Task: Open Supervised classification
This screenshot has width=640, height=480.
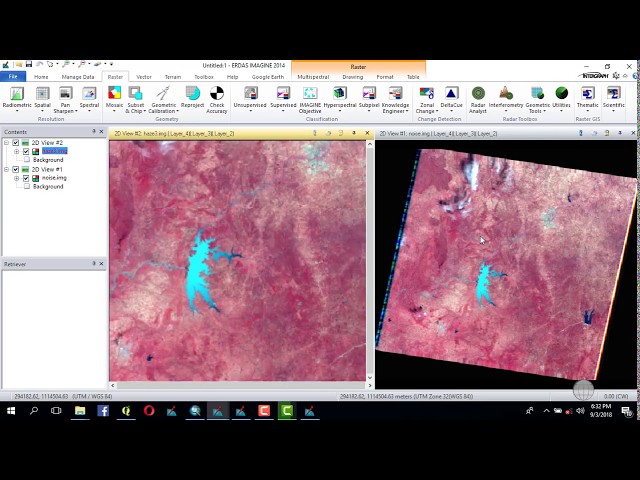Action: point(283,93)
